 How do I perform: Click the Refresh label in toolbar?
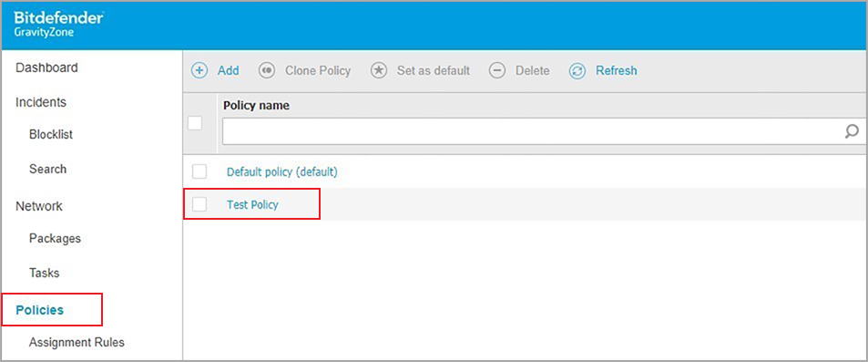click(x=616, y=71)
